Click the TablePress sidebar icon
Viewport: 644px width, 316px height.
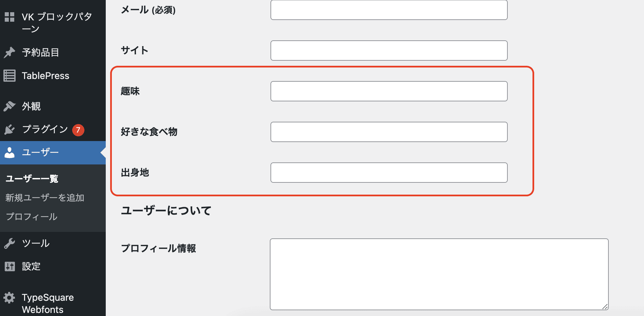pos(10,75)
